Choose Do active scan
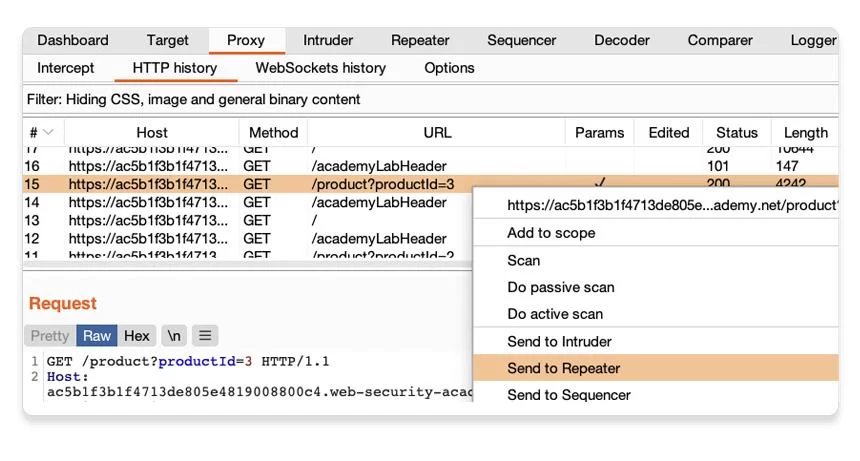 (x=656, y=314)
